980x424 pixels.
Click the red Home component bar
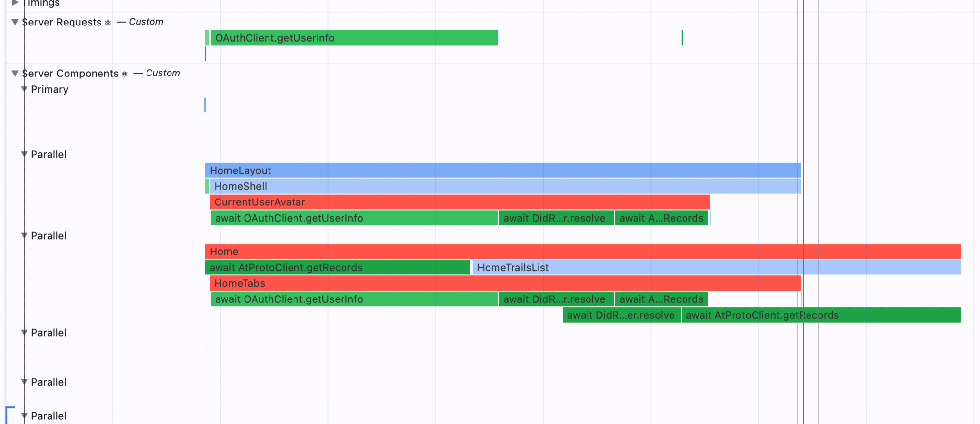click(582, 251)
